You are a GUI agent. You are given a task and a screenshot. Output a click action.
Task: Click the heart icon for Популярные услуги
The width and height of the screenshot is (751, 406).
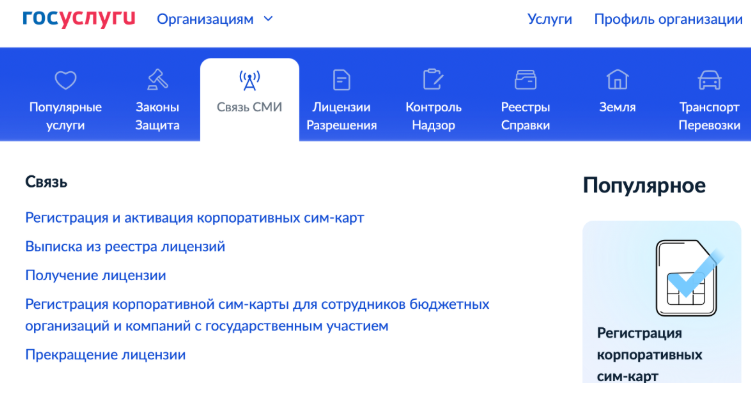coord(65,80)
